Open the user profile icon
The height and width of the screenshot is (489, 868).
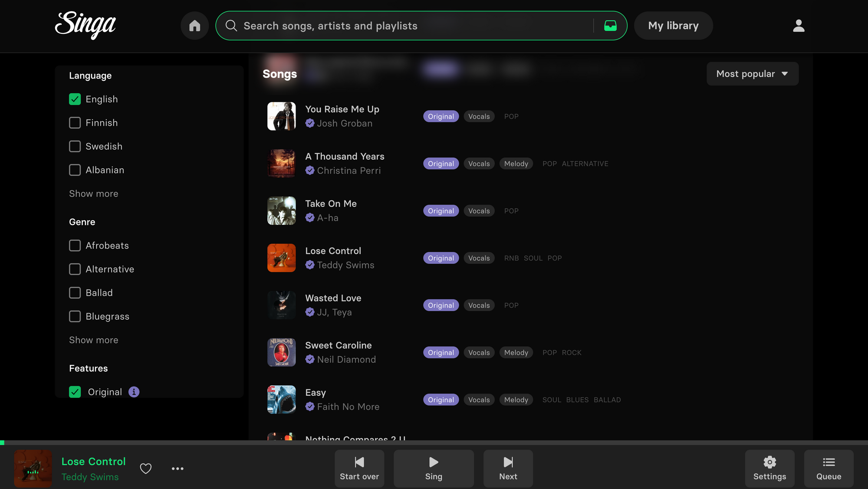(x=799, y=26)
